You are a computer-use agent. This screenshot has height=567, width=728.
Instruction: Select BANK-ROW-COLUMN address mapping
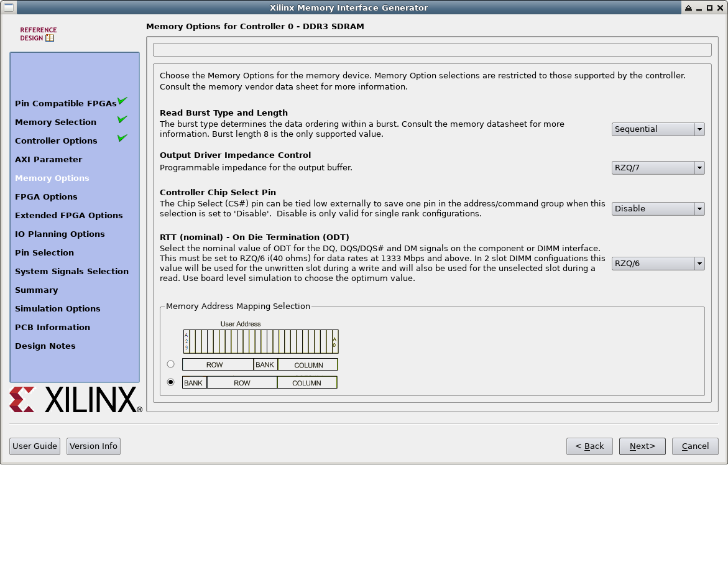[171, 382]
